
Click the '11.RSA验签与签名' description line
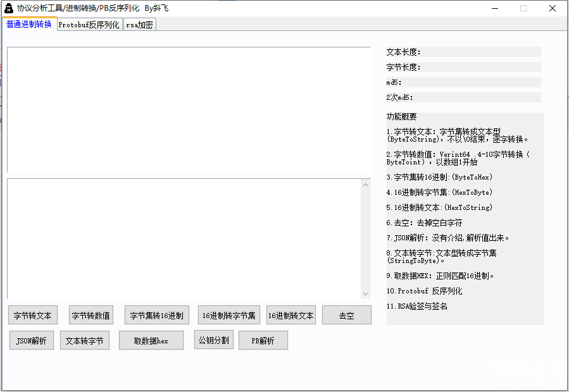(x=416, y=306)
